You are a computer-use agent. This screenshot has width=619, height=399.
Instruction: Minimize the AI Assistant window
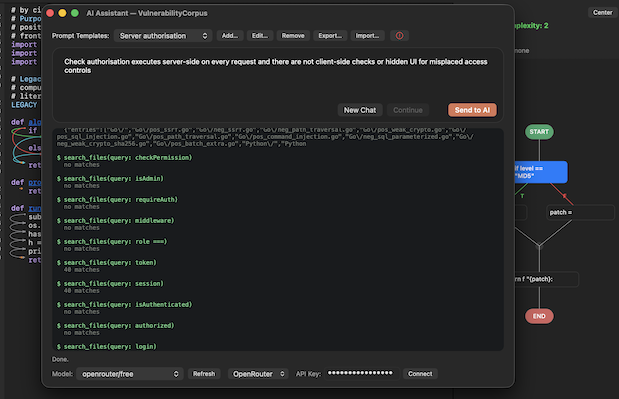point(62,13)
